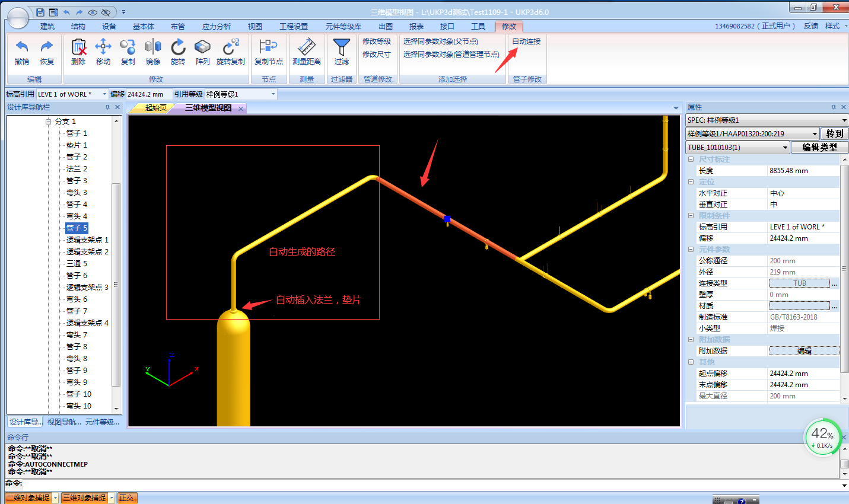Open the 元件等级库 ribbon tab

(x=344, y=26)
